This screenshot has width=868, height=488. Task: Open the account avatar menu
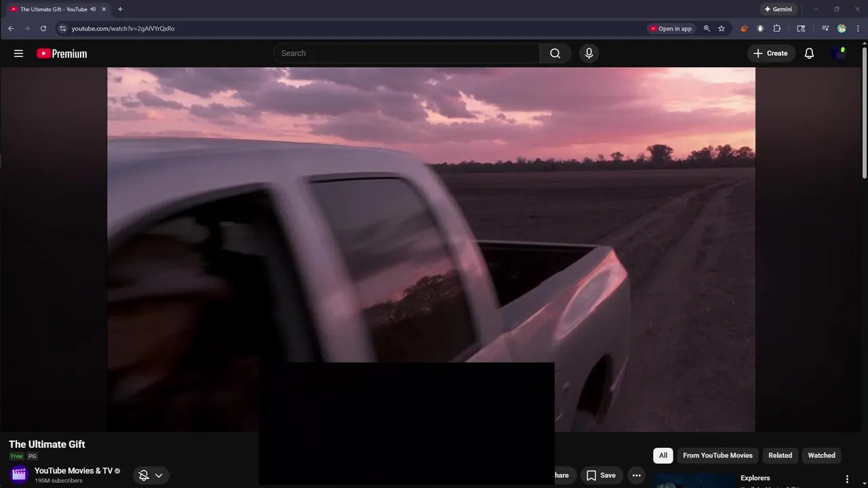coord(839,54)
